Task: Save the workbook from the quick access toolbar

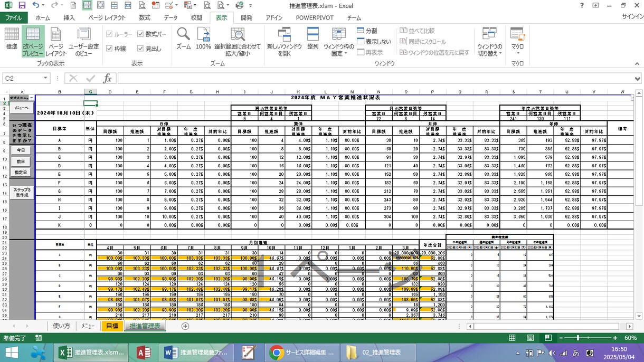Action: [22, 5]
